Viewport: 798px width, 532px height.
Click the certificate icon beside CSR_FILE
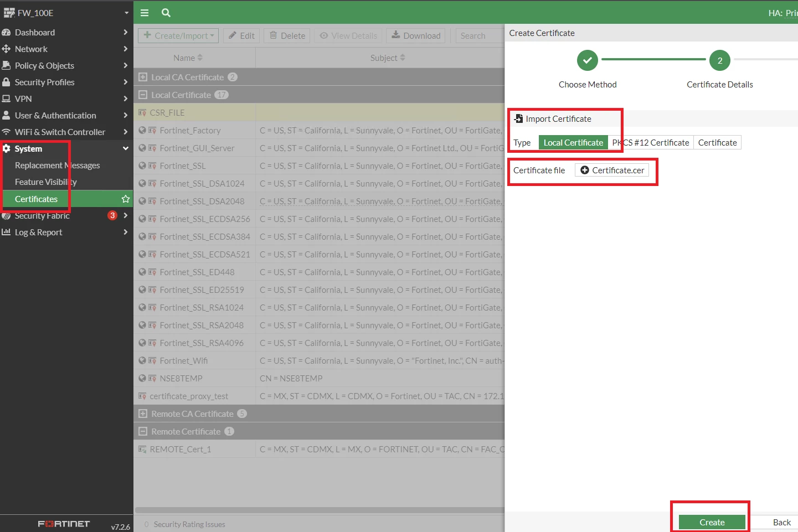[142, 112]
